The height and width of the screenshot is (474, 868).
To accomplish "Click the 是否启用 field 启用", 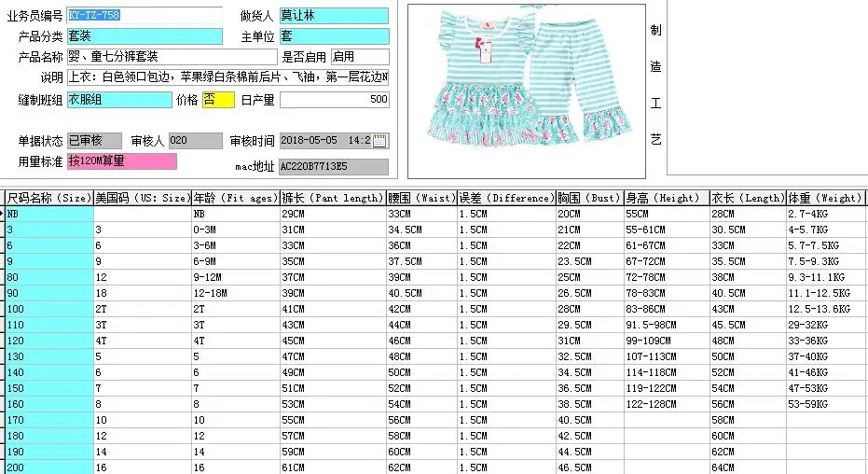I will 360,57.
